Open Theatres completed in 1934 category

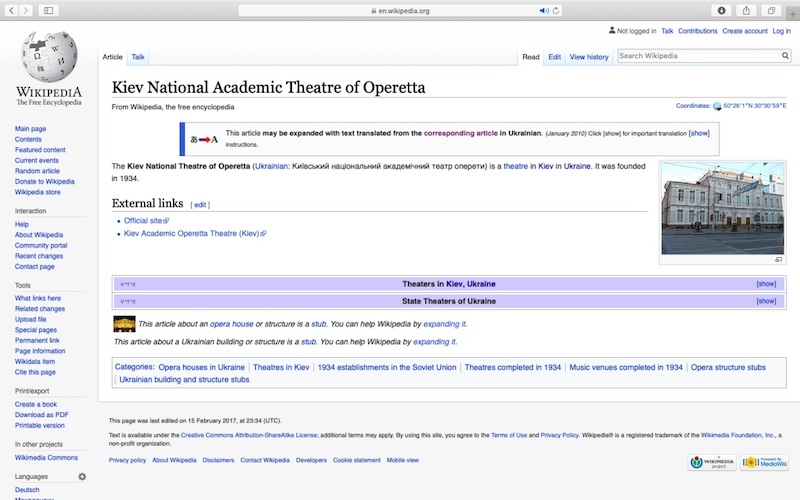[x=513, y=367]
